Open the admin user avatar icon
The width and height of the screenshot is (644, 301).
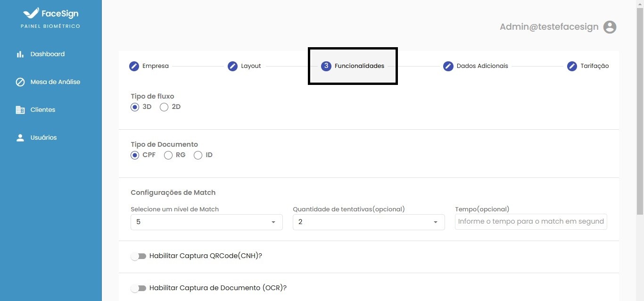click(x=610, y=27)
